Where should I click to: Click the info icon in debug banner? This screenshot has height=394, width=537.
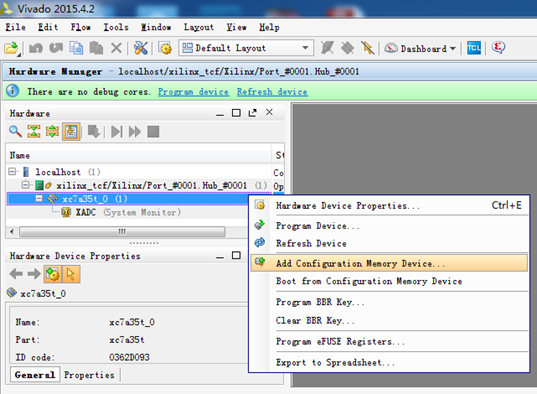point(13,91)
